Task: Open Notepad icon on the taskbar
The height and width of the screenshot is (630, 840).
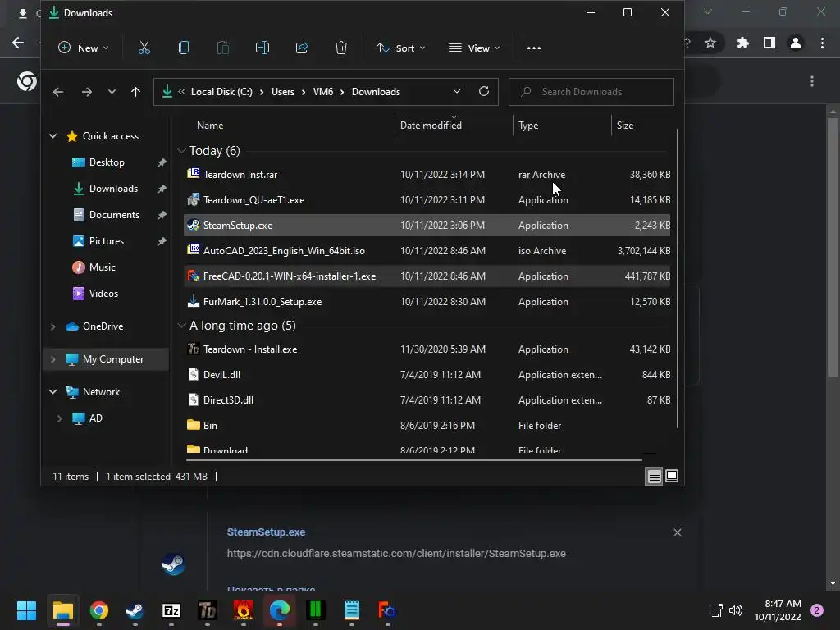Action: [x=351, y=610]
